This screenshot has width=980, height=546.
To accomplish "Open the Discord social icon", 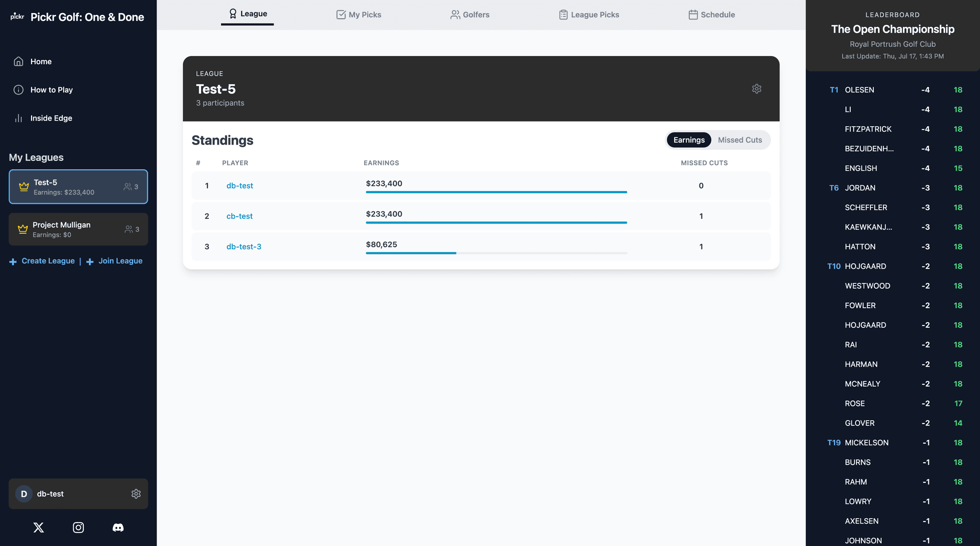I will point(118,527).
